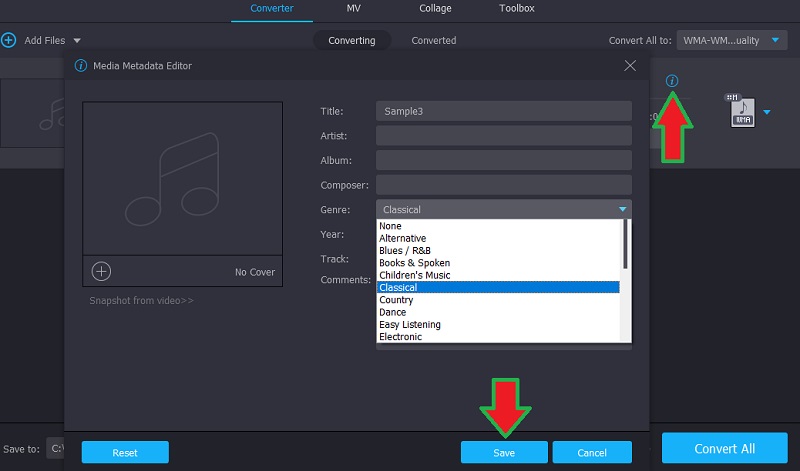The width and height of the screenshot is (800, 471).
Task: Click the media info icon above red arrow
Action: pos(672,80)
